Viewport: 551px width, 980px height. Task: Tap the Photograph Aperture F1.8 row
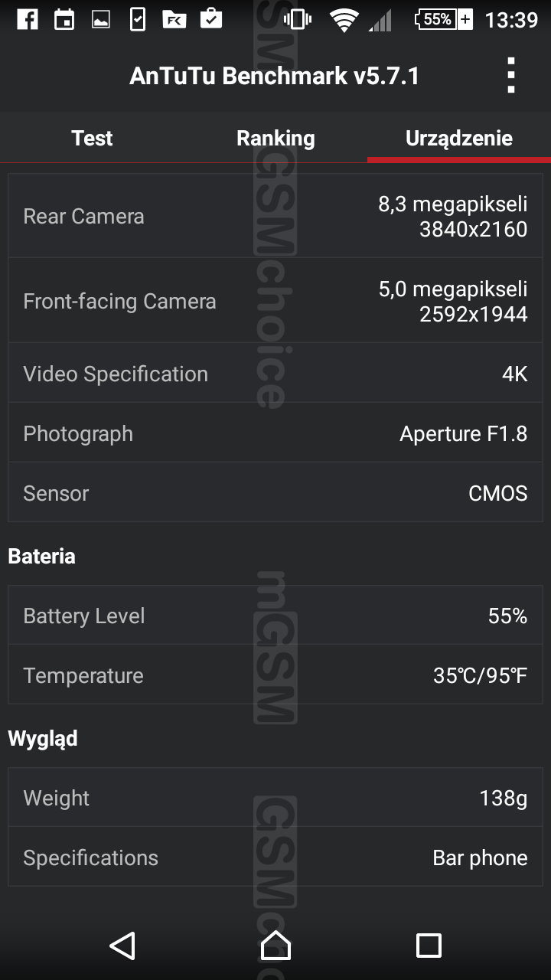275,433
